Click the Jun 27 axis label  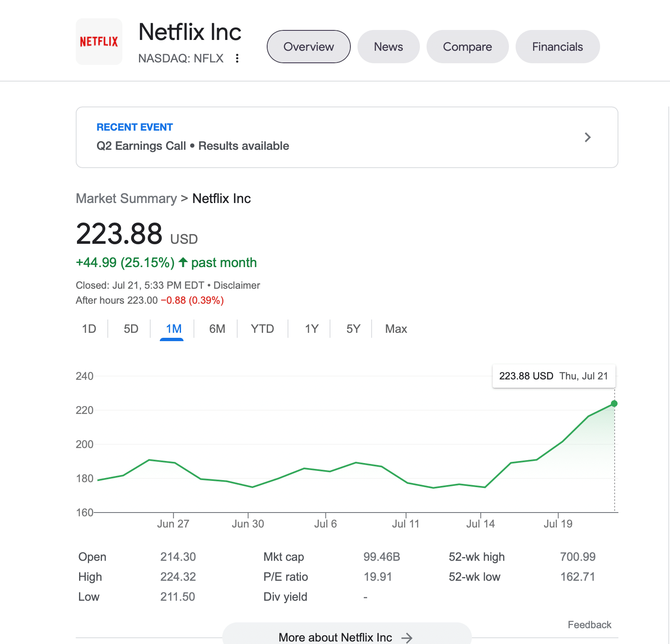[173, 524]
